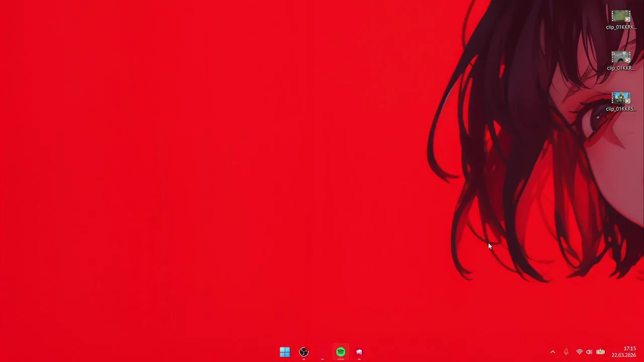Select the clip_01KKR... grey video file

[x=621, y=61]
